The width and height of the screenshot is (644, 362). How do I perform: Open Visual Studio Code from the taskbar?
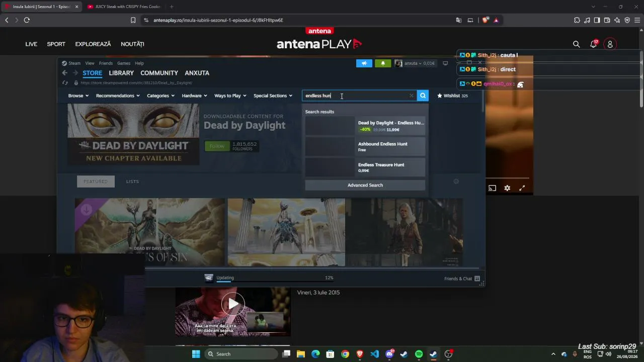click(374, 354)
